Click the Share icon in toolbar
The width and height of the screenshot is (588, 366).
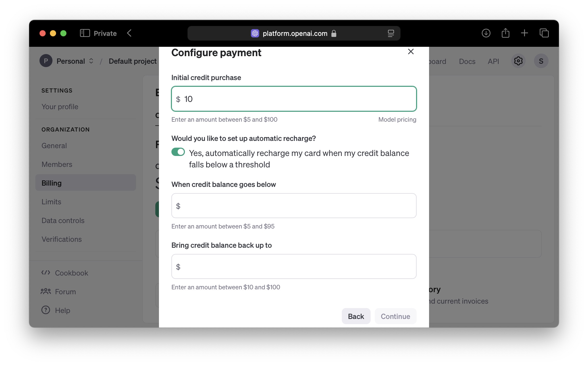505,33
